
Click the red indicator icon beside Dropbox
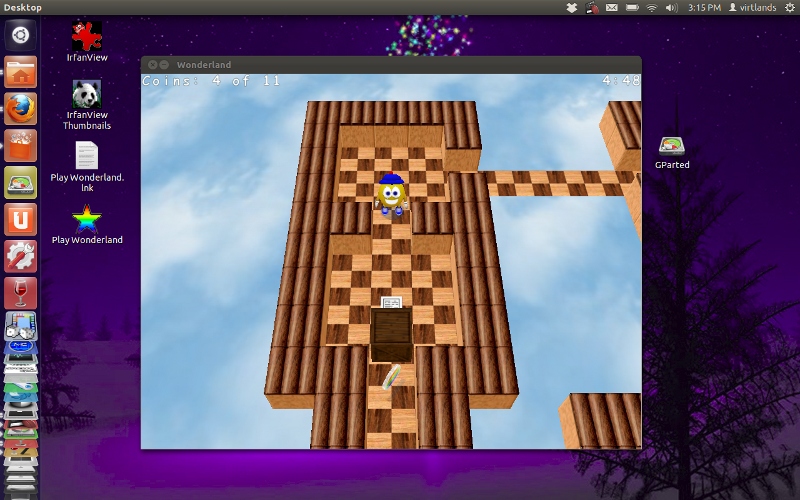(592, 8)
